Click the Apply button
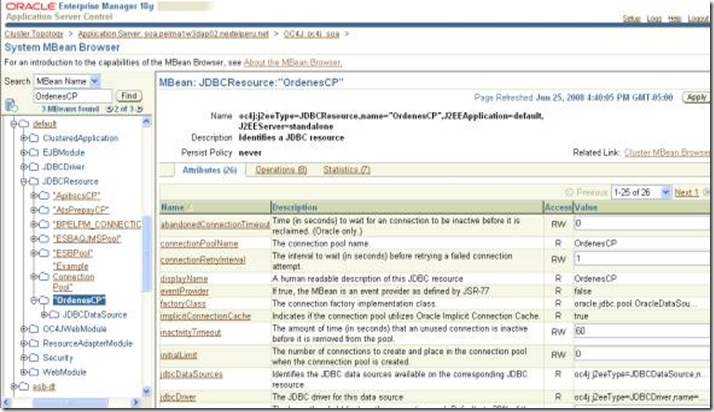The height and width of the screenshot is (412, 714). pyautogui.click(x=696, y=97)
